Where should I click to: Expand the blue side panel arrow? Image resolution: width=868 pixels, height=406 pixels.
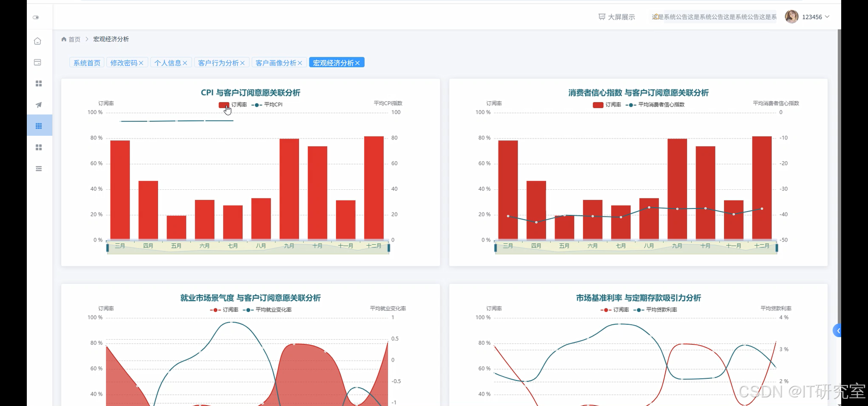tap(837, 331)
